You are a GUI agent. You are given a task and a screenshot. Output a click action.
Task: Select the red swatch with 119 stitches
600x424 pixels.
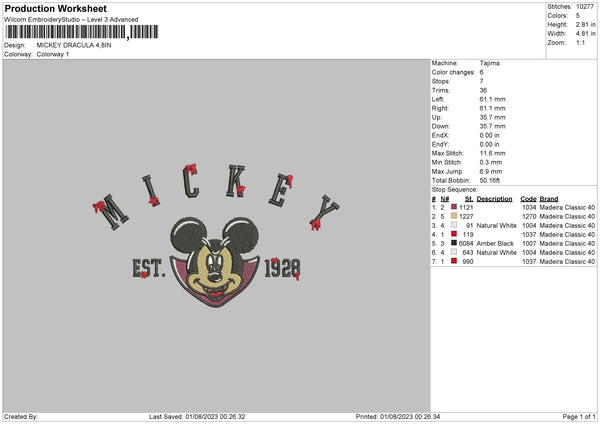(x=454, y=234)
